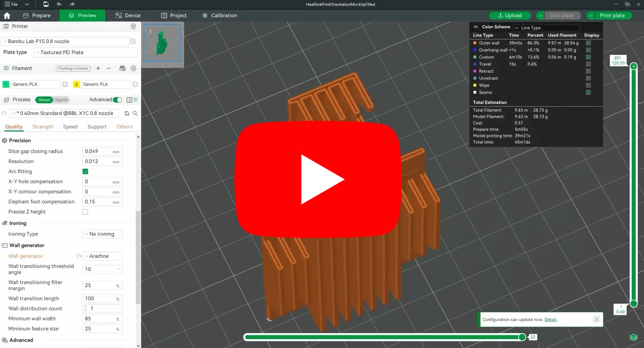Search process parameters with the magnifier icon
Image resolution: width=644 pixels, height=348 pixels.
click(135, 114)
